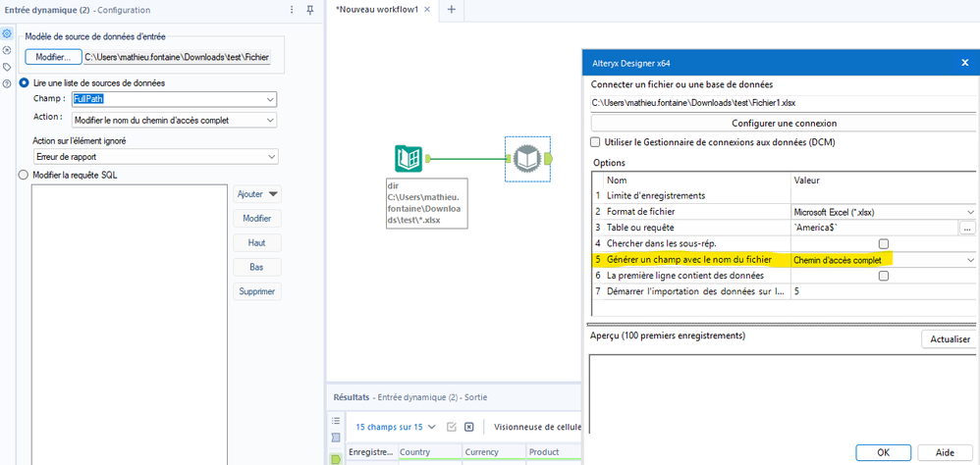This screenshot has width=980, height=465.
Task: Open the ellipsis button for Table ou requête
Action: coord(967,229)
